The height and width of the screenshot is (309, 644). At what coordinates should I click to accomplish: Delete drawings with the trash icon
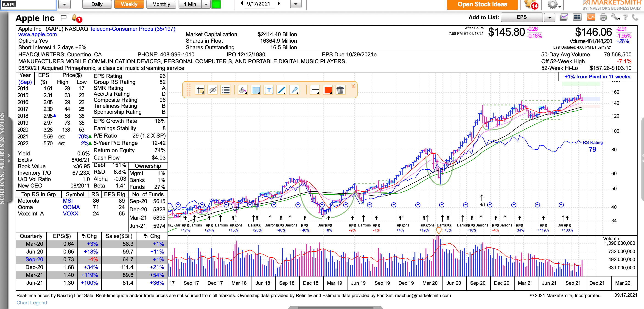tap(340, 90)
